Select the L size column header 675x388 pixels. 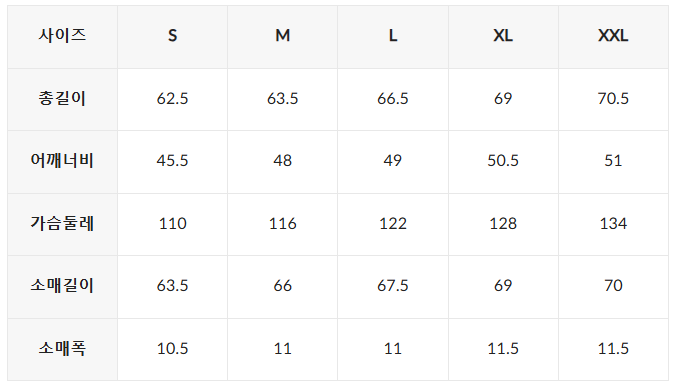click(x=393, y=37)
